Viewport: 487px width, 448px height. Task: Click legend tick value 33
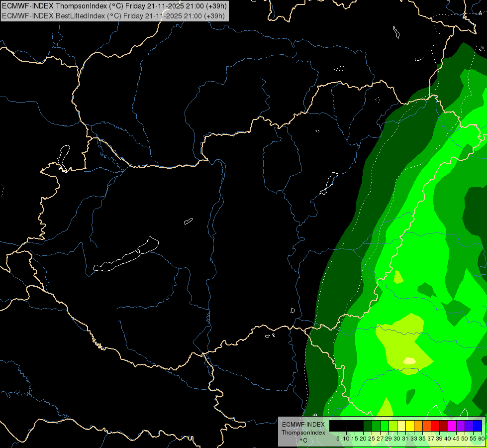[414, 439]
